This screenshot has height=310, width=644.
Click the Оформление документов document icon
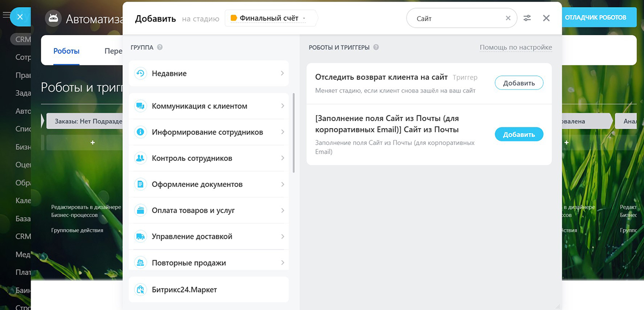coord(140,184)
